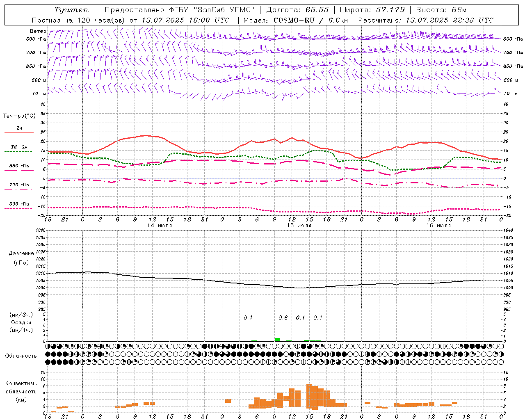Viewport: 525px width, 420px height.
Task: Click the forecast start 13.07.2025 18:00 UTC
Action: coord(185,20)
